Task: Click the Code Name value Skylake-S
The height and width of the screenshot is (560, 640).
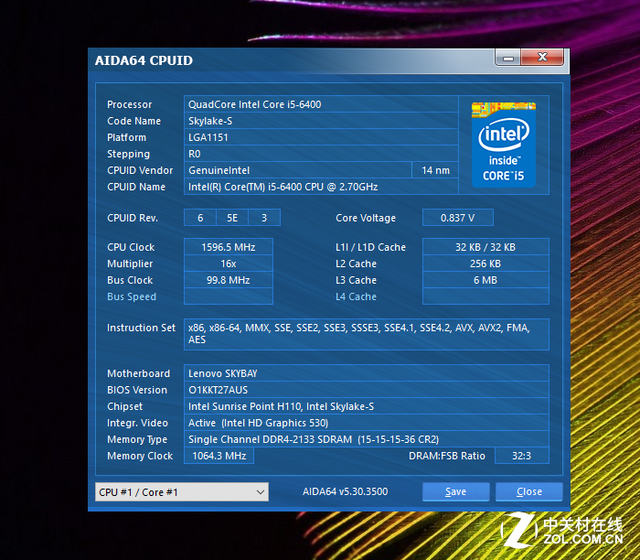Action: 321,121
